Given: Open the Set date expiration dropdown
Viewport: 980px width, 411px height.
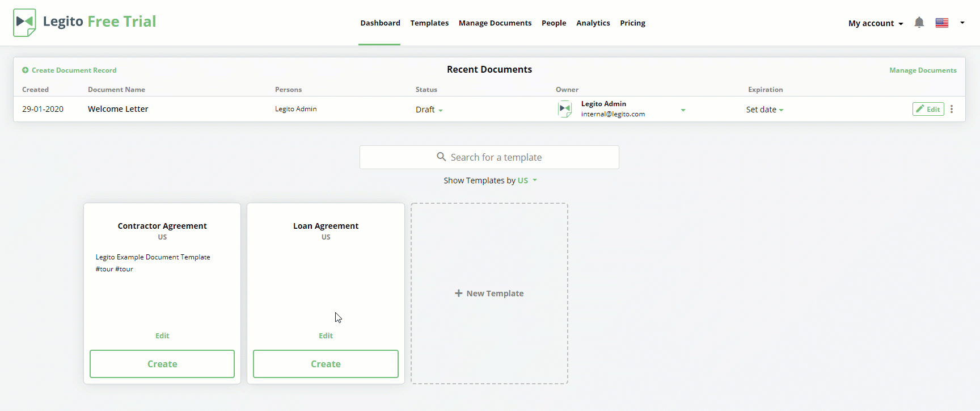Looking at the screenshot, I should [764, 110].
